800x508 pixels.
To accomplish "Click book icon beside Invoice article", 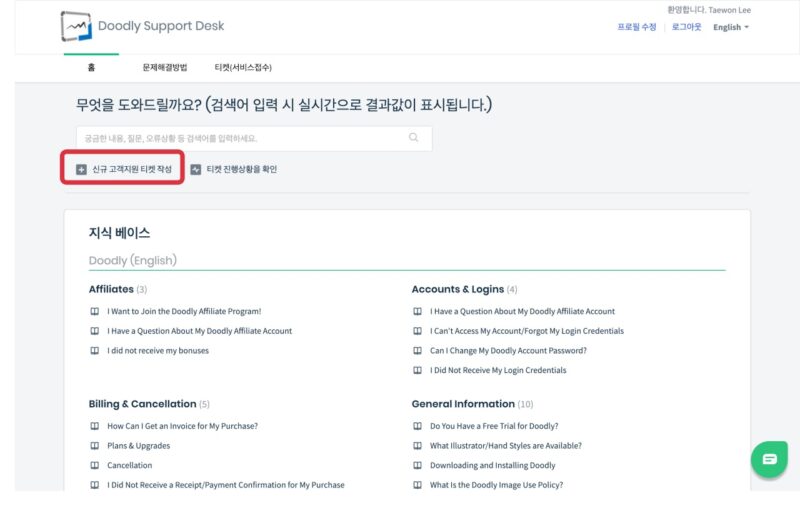I will pos(94,426).
